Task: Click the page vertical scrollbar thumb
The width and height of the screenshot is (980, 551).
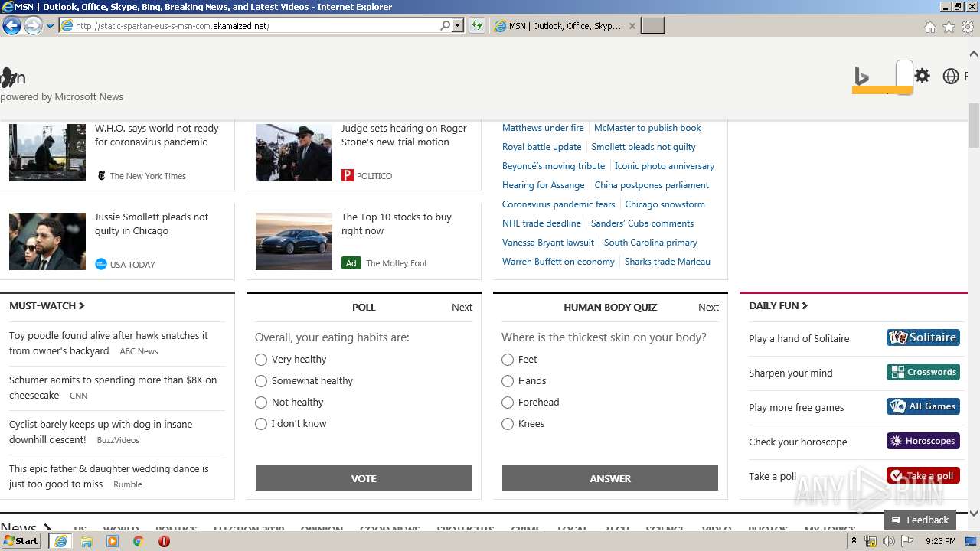Action: pyautogui.click(x=974, y=124)
